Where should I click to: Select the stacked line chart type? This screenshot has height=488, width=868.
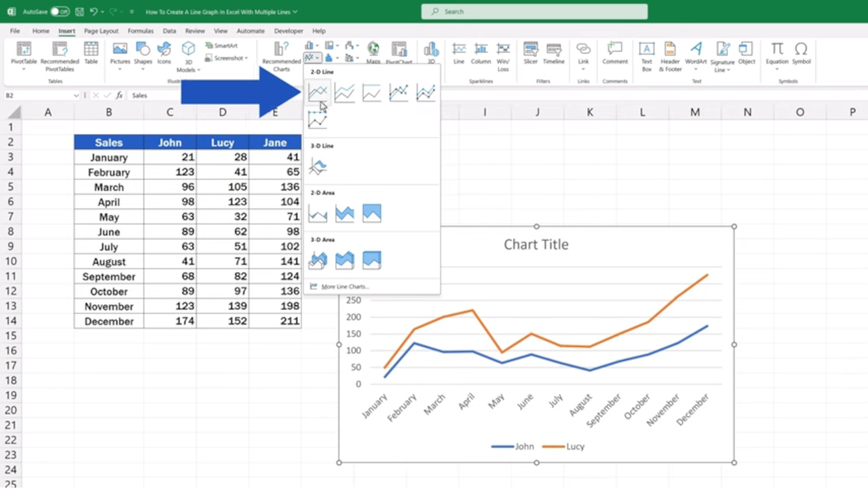point(344,92)
